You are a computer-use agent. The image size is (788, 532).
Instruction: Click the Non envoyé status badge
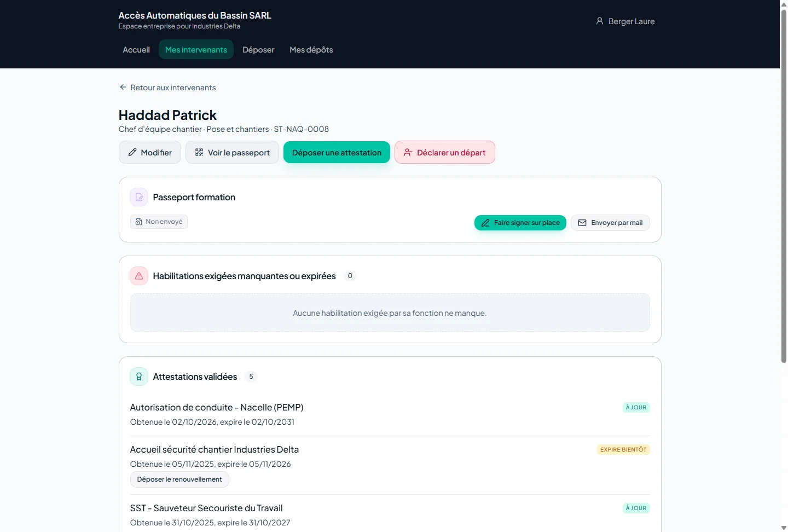click(159, 222)
